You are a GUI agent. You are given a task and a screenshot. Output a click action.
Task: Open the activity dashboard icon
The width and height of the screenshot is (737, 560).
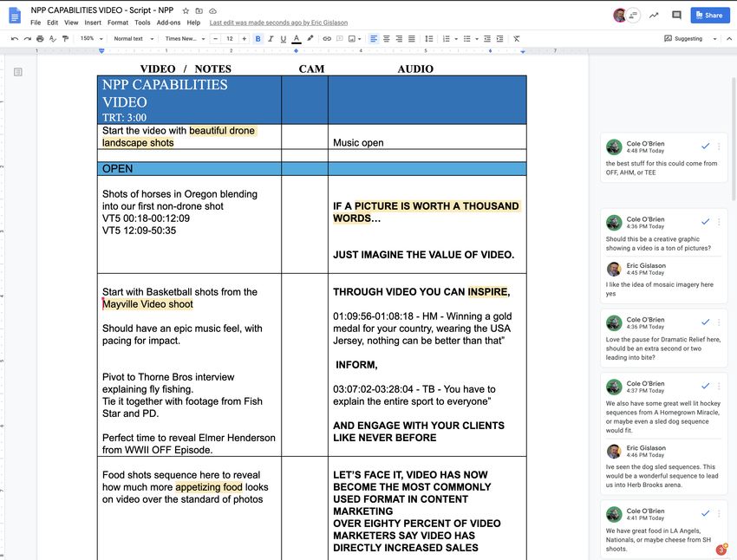click(654, 15)
